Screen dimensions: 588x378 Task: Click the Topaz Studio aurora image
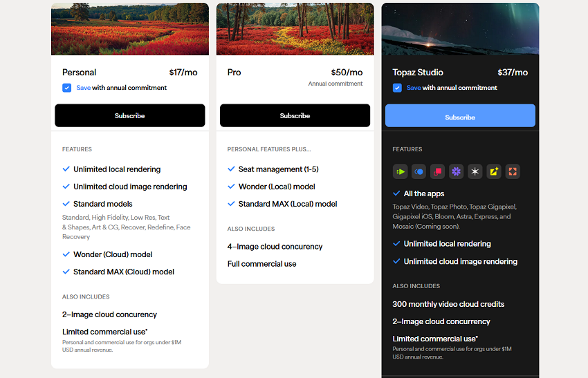coord(460,29)
